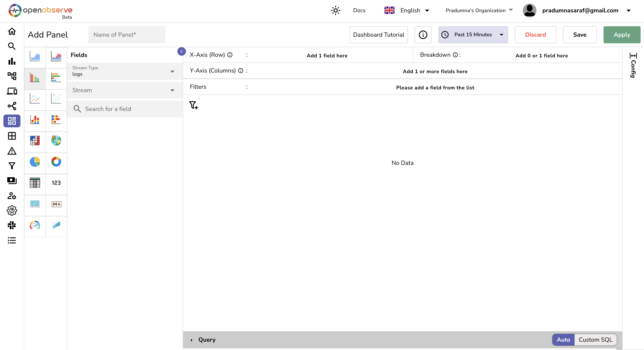Click the Name of Panel field

tap(126, 35)
